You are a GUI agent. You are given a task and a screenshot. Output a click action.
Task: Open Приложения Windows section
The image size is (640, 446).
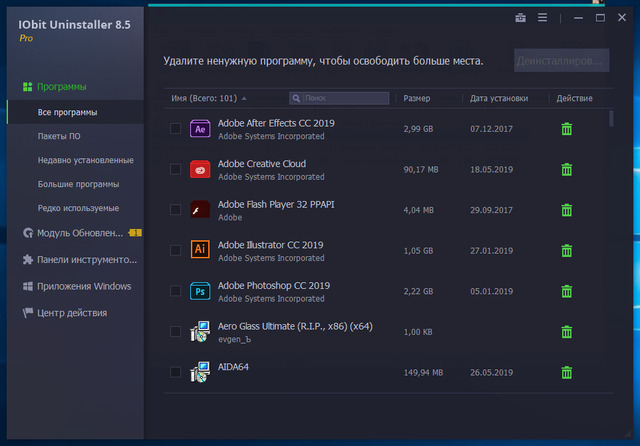click(x=84, y=286)
